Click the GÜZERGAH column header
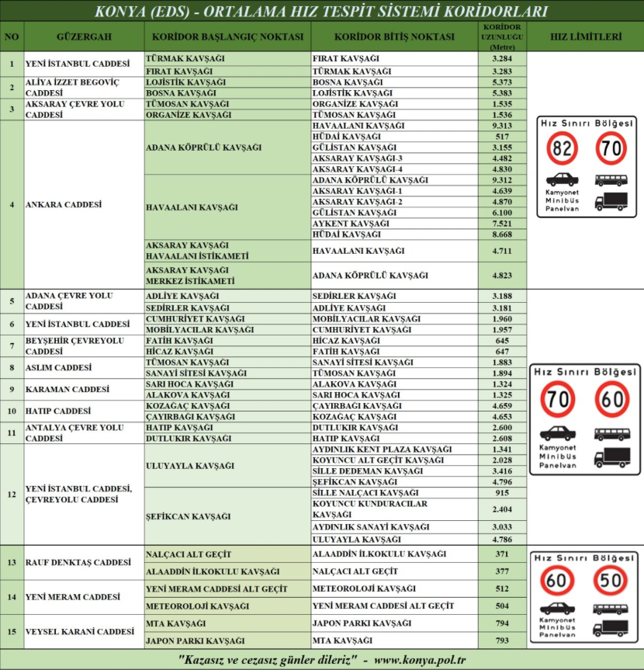Screen dimensions: 644x670 click(84, 36)
